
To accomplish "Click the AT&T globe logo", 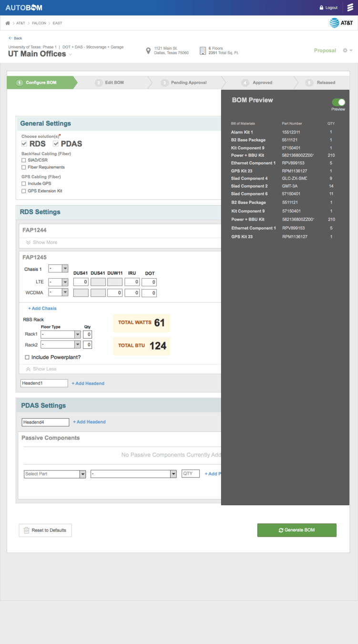I will coord(334,23).
